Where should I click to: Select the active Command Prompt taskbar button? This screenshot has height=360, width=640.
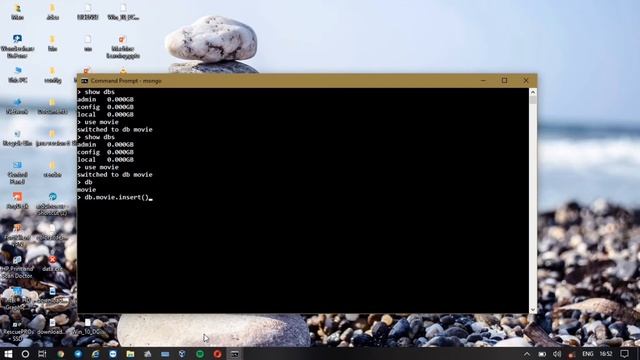click(x=235, y=354)
